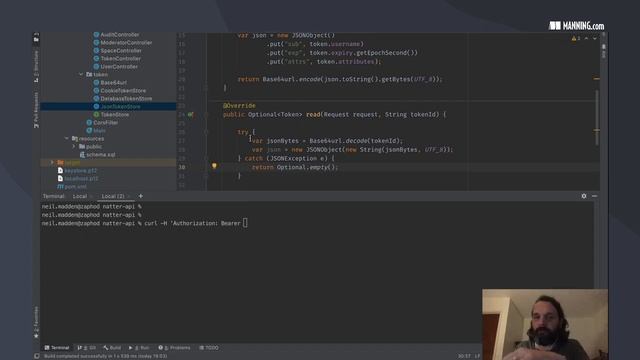Open localhost.p12 file
This screenshot has width=640, height=360.
81,178
